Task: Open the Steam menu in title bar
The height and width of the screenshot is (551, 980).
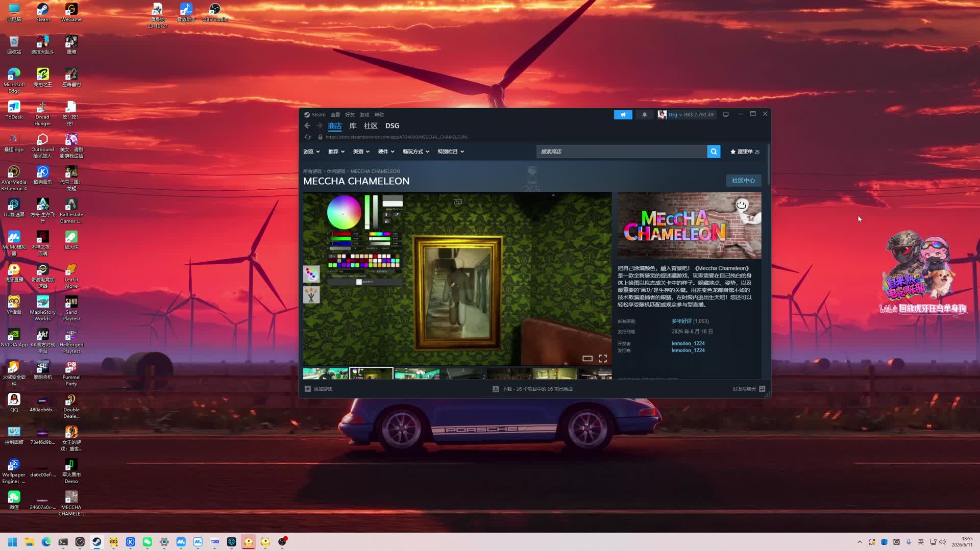Action: [315, 115]
